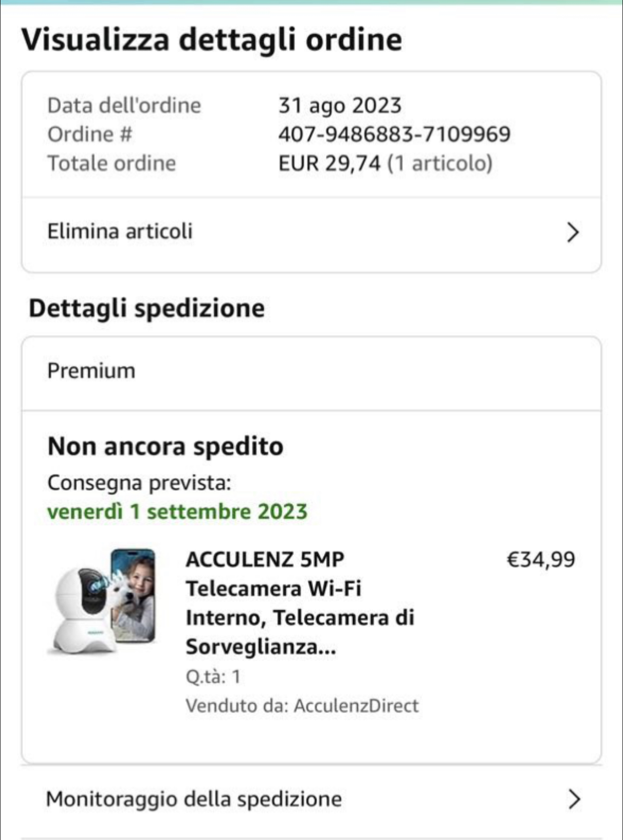623x840 pixels.
Task: Click the delivery date venerdì 1 settembre 2023
Action: 177,512
